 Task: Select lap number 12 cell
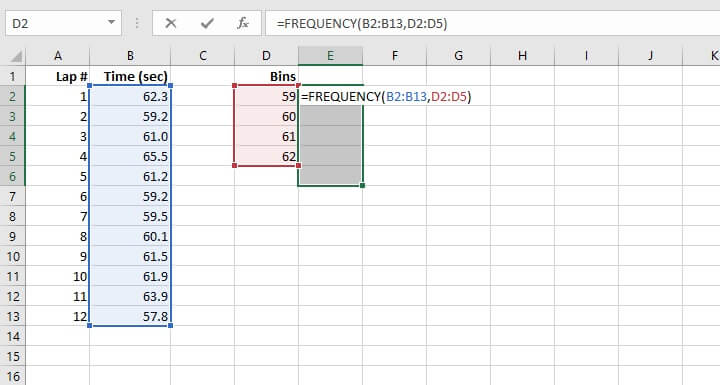point(57,317)
